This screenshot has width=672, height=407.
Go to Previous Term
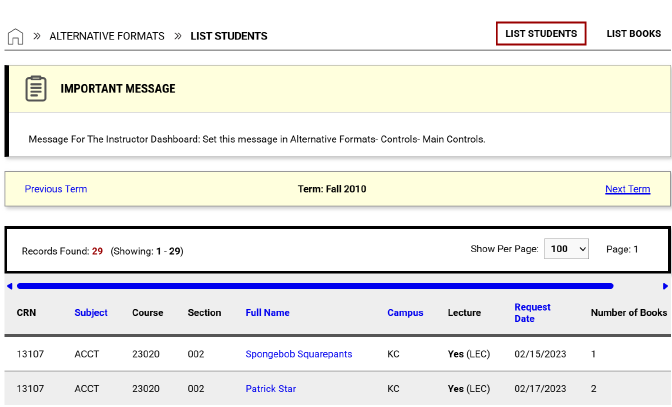tap(56, 189)
